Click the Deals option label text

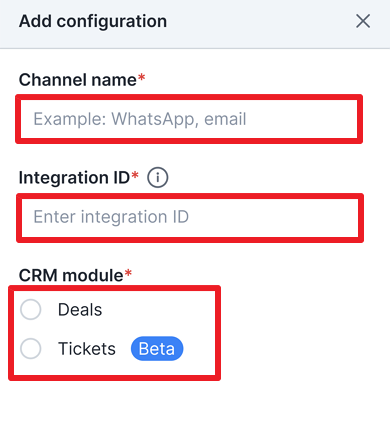coord(80,310)
